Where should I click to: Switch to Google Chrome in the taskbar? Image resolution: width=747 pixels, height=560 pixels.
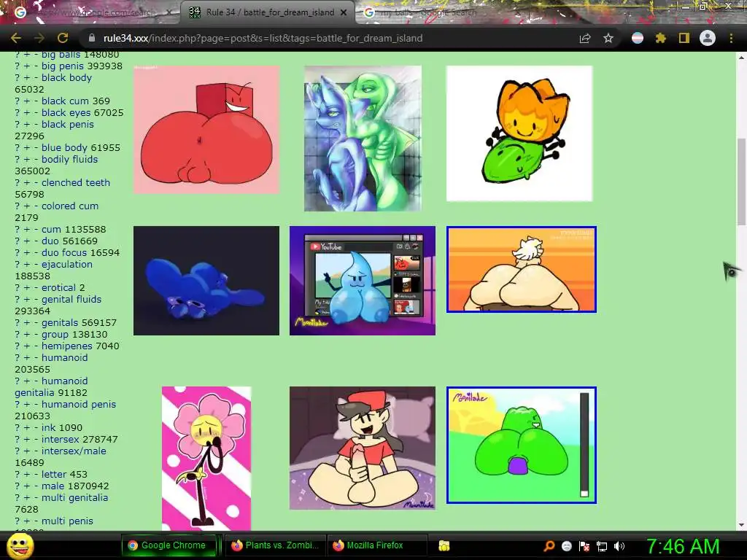169,545
